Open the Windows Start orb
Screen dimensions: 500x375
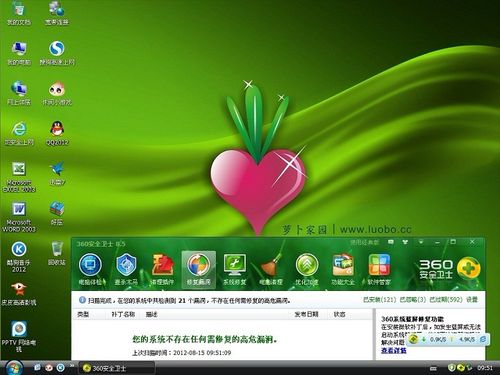coord(14,367)
